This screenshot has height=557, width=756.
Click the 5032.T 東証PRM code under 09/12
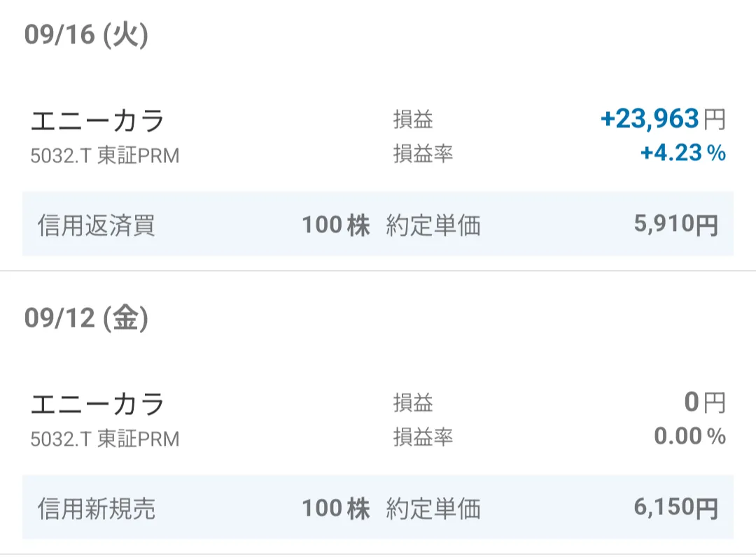[105, 439]
